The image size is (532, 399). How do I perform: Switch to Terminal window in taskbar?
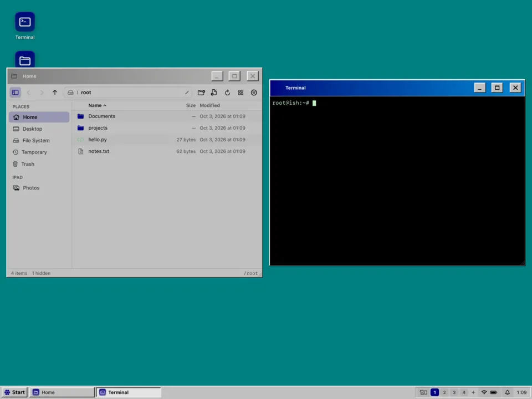coord(129,392)
